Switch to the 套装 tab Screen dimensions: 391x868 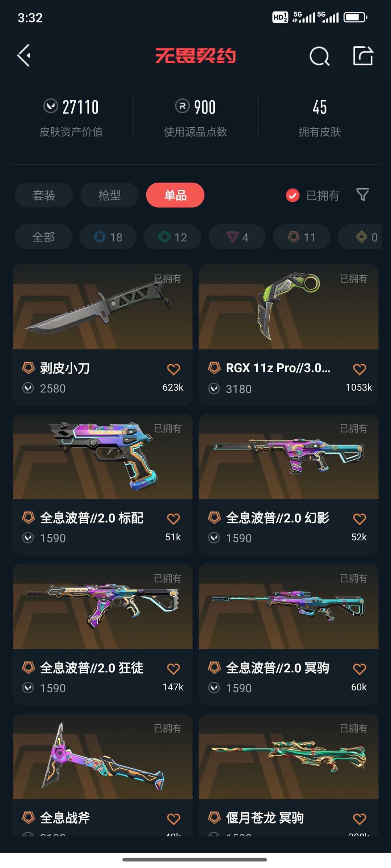pos(44,195)
